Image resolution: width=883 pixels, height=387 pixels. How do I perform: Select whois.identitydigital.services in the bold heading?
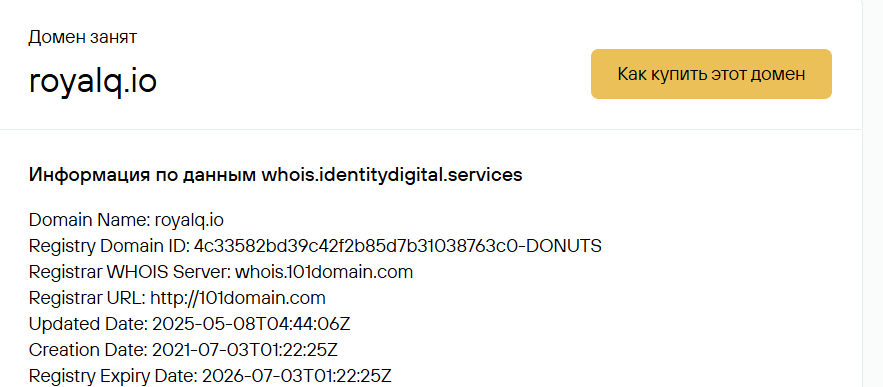click(392, 175)
